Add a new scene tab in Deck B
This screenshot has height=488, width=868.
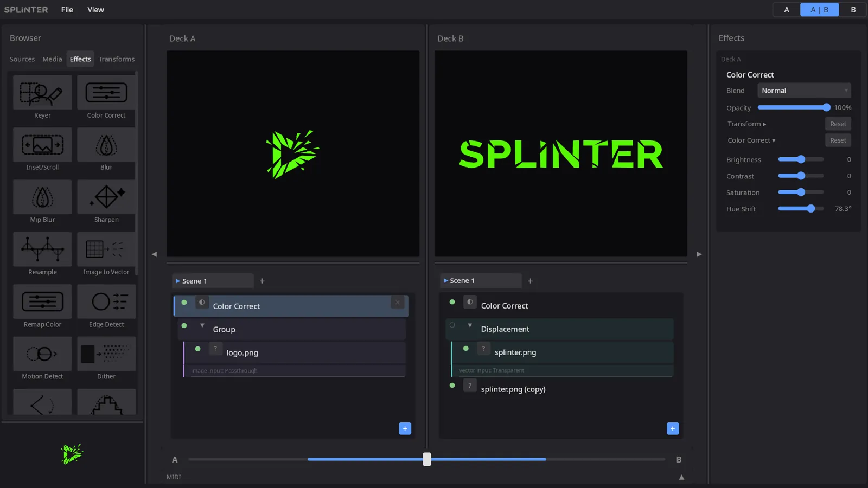point(530,281)
